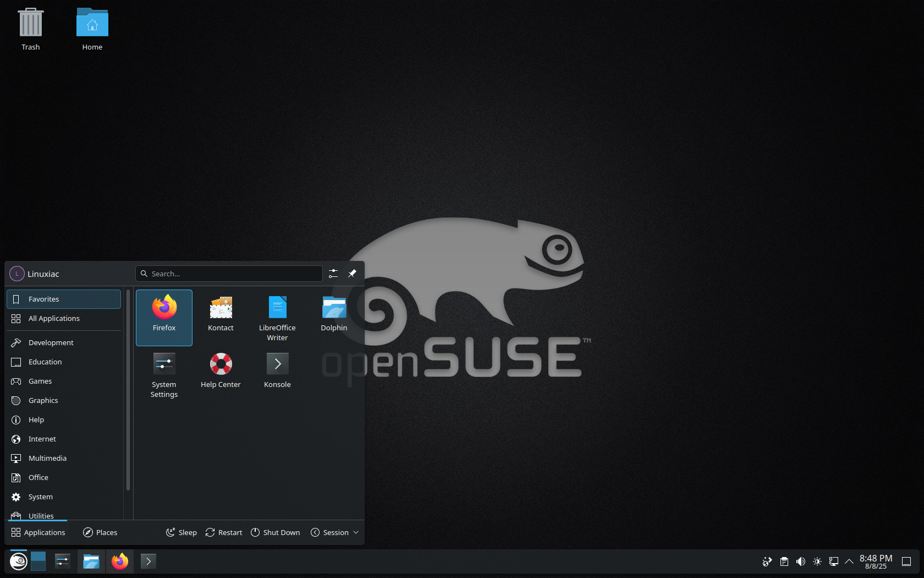
Task: Select All Applications category
Action: pos(64,318)
